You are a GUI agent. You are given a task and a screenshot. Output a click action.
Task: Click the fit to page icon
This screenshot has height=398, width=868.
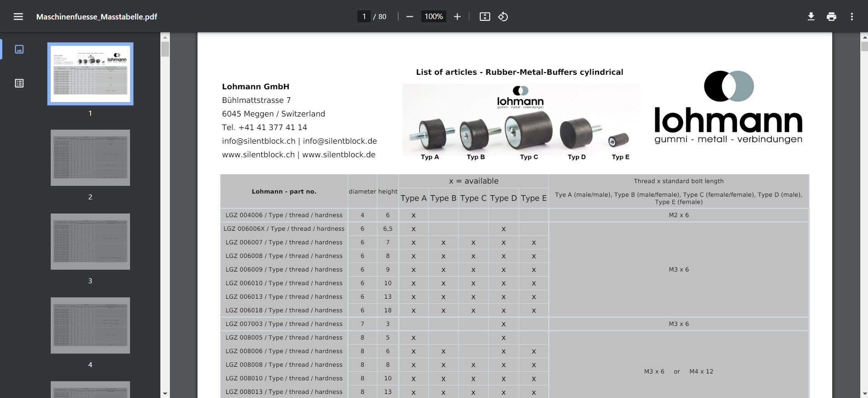485,17
